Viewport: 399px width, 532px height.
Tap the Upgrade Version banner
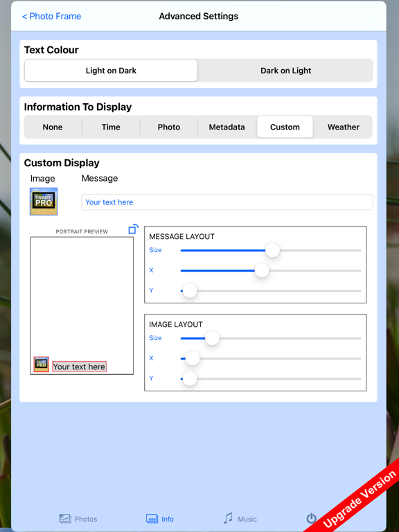360,499
